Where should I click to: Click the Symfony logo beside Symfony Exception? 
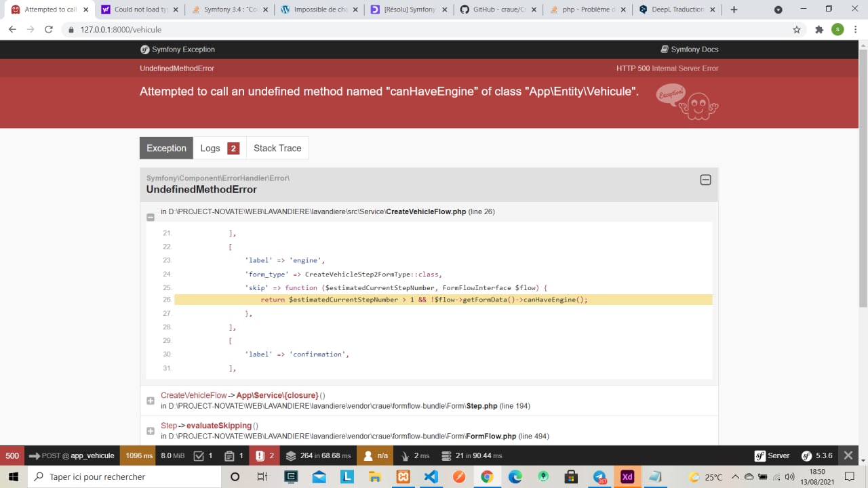pos(144,49)
